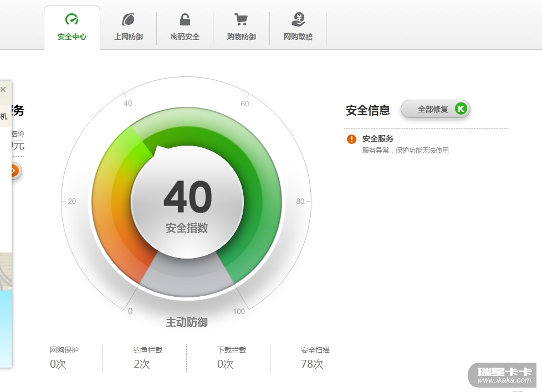Open the 密码安全 tab

tap(185, 28)
